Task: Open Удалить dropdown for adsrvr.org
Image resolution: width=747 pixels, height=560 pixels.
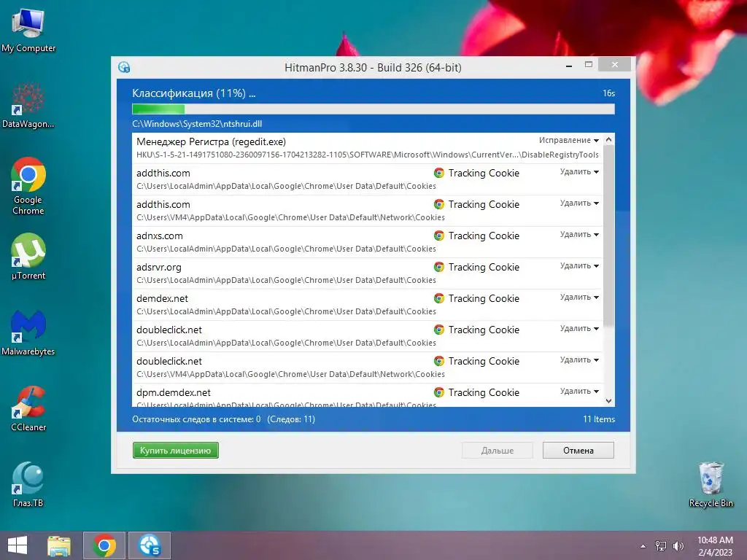Action: 579,265
